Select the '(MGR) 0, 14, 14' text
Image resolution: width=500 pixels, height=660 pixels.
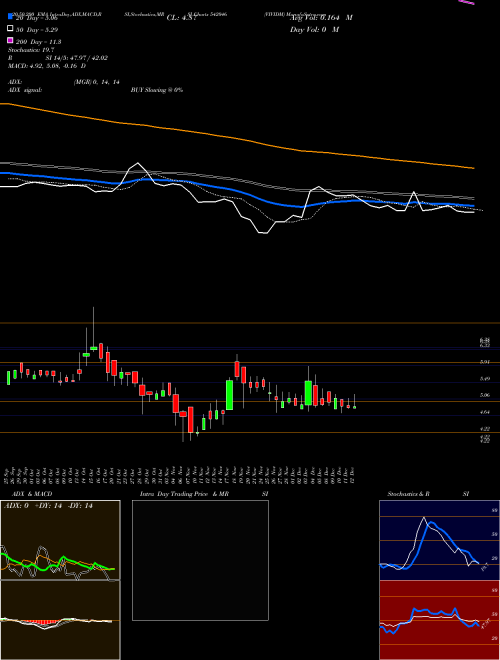[96, 82]
